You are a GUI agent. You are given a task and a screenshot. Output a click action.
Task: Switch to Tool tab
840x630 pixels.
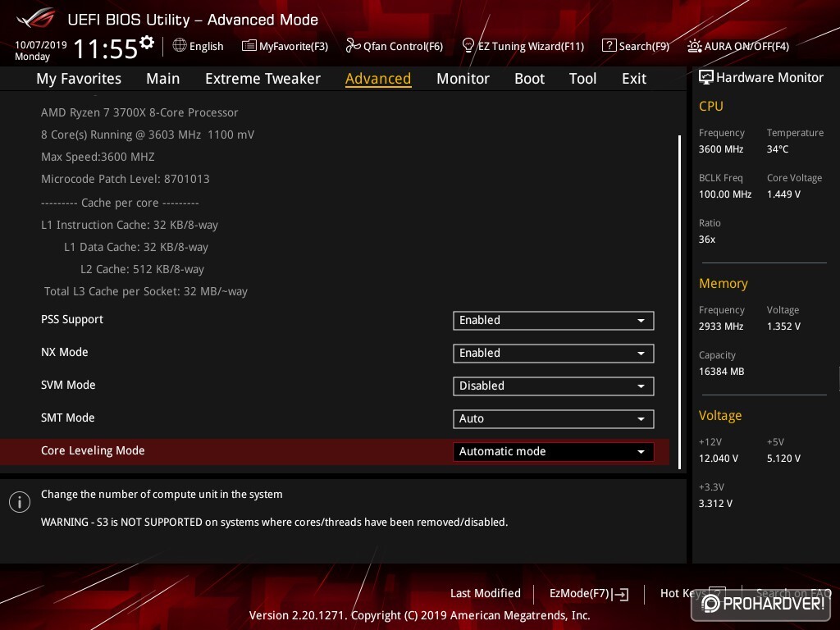point(582,79)
